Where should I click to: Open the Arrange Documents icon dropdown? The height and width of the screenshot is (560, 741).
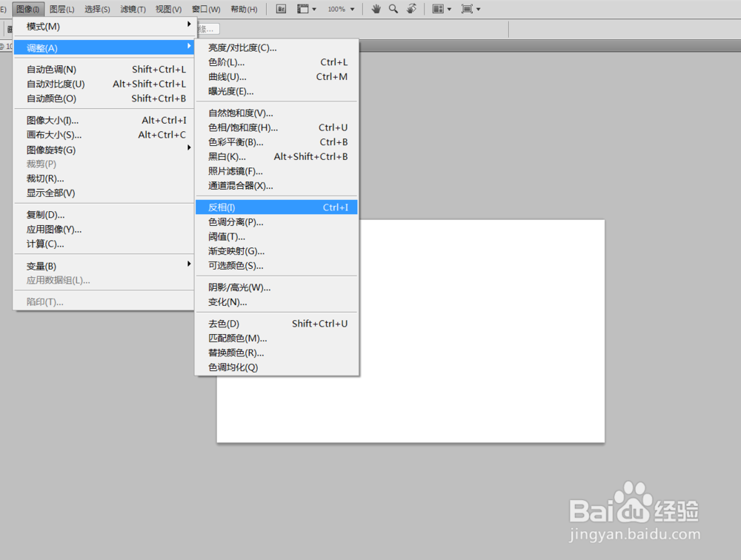(x=442, y=9)
